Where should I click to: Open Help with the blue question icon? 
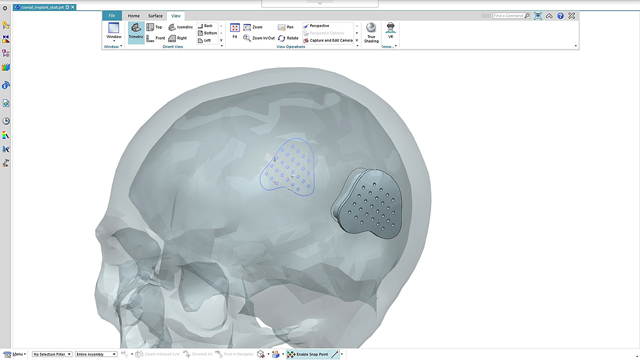pos(560,16)
